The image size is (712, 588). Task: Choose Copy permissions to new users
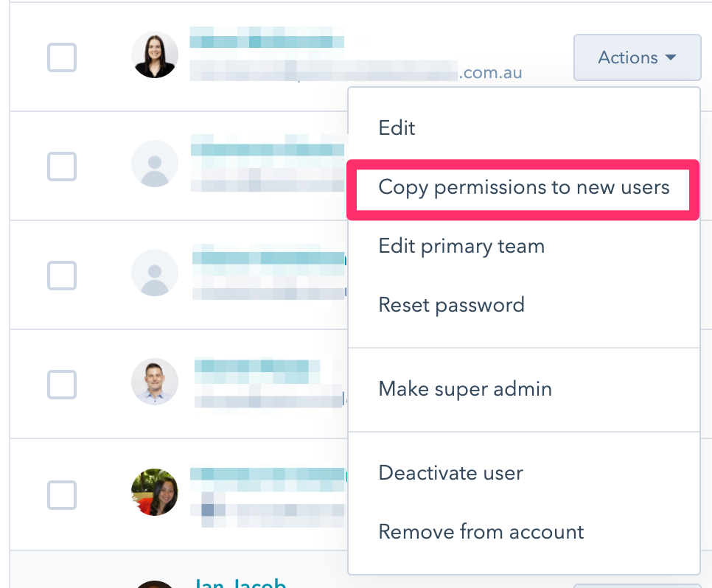coord(523,187)
